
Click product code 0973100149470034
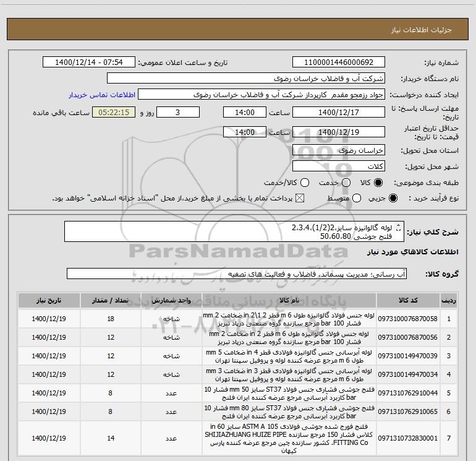coord(408,374)
